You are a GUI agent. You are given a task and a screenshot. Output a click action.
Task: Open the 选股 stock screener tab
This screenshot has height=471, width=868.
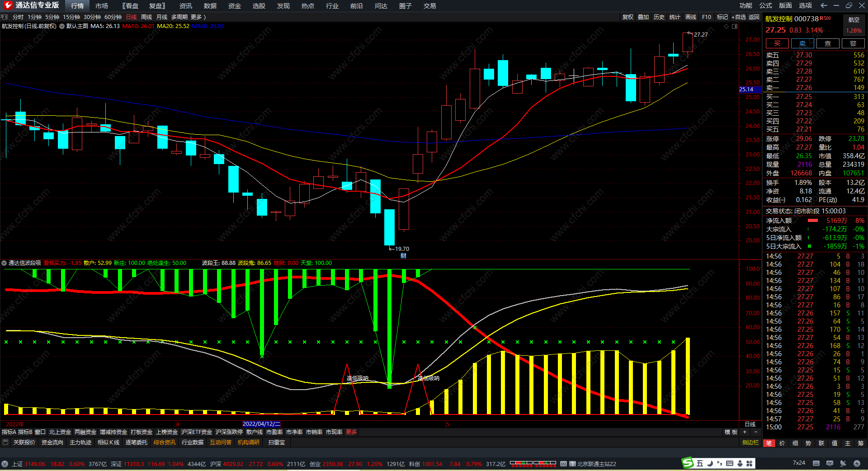pyautogui.click(x=259, y=6)
